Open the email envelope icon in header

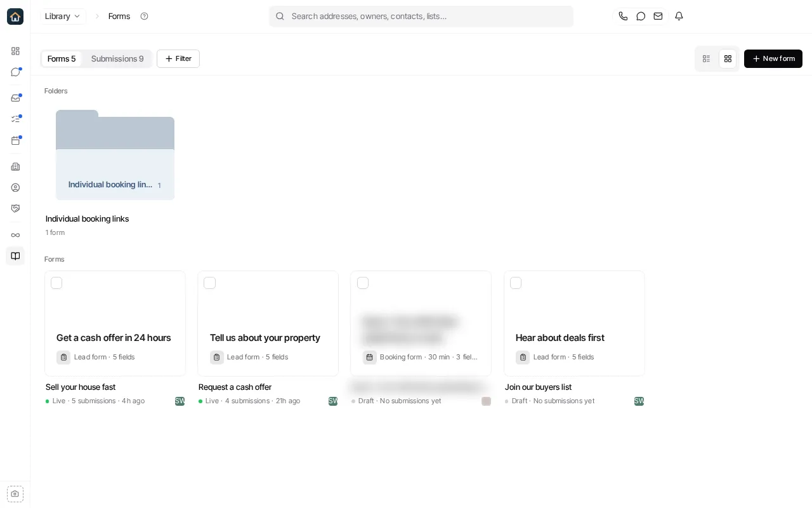pyautogui.click(x=658, y=16)
